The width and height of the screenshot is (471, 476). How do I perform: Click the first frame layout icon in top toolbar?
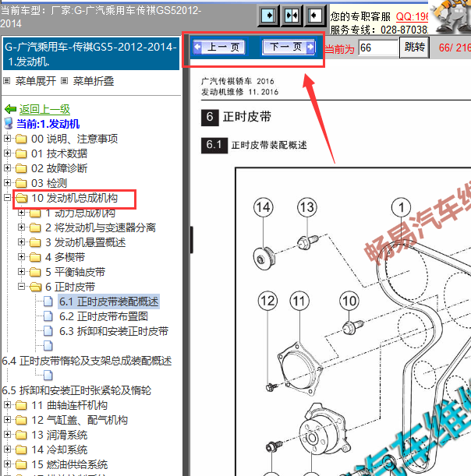[267, 16]
